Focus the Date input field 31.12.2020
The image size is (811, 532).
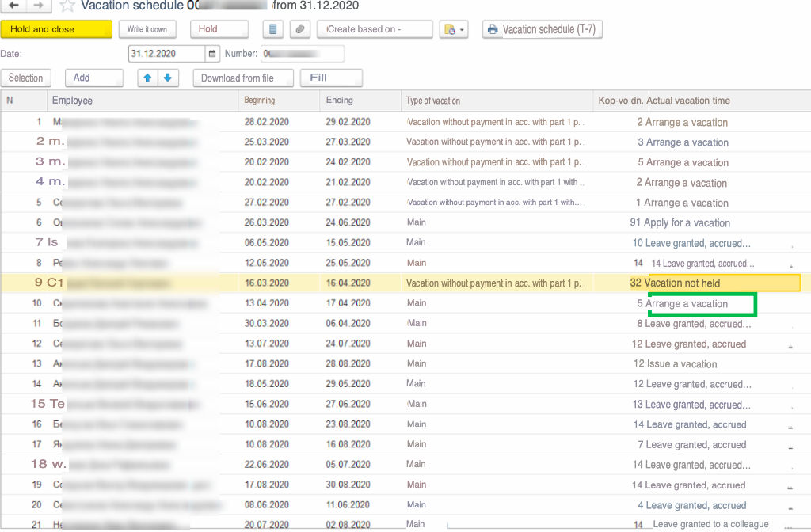pos(166,53)
